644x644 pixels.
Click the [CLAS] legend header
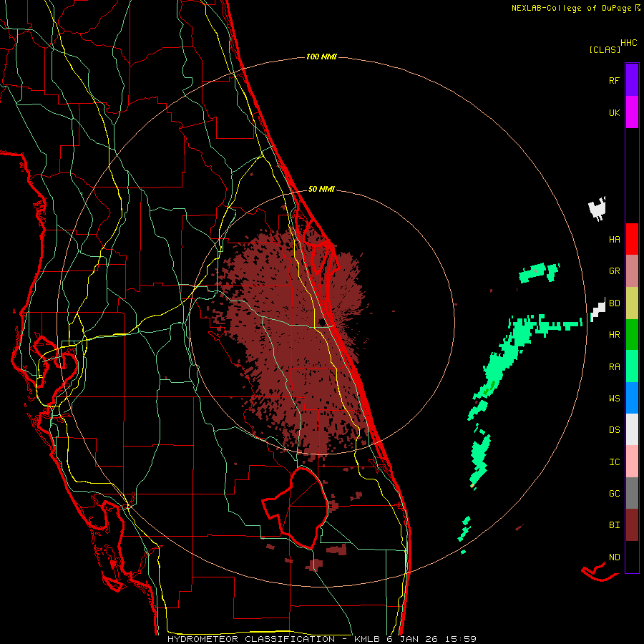(605, 49)
